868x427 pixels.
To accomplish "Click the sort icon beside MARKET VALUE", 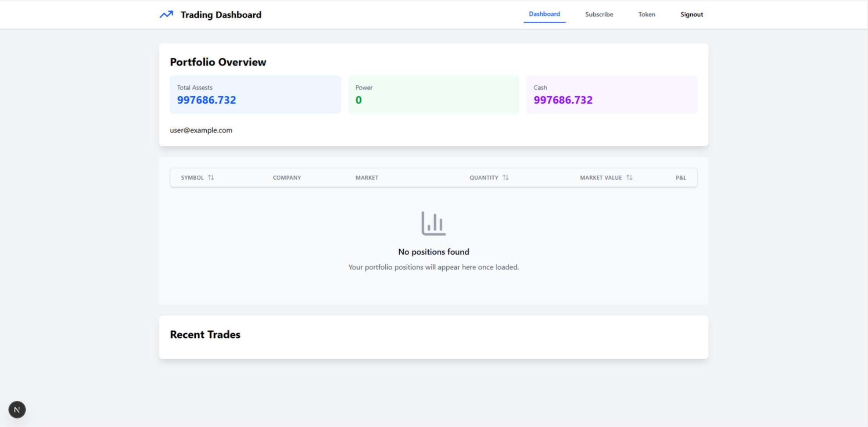I will pos(630,177).
